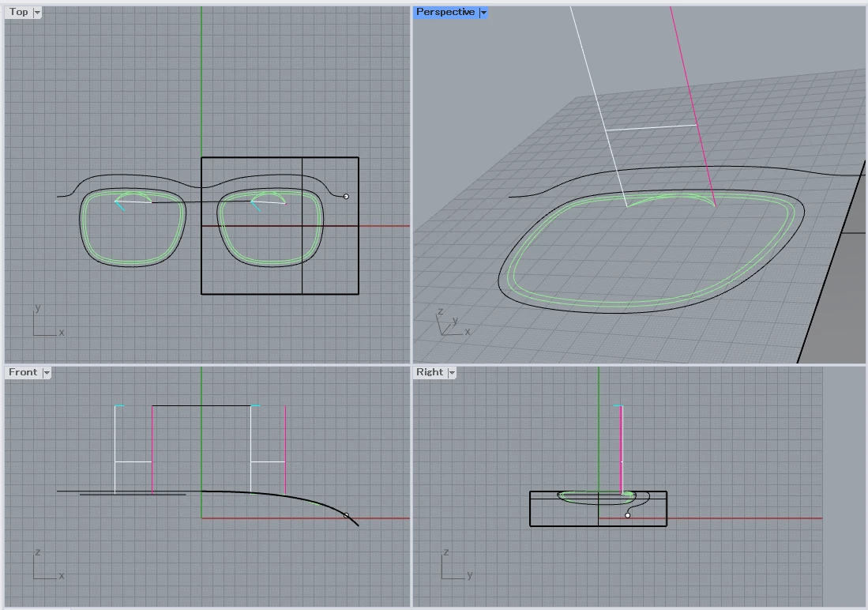This screenshot has height=610, width=868.
Task: Select the circular point marker in Top viewport
Action: (346, 196)
